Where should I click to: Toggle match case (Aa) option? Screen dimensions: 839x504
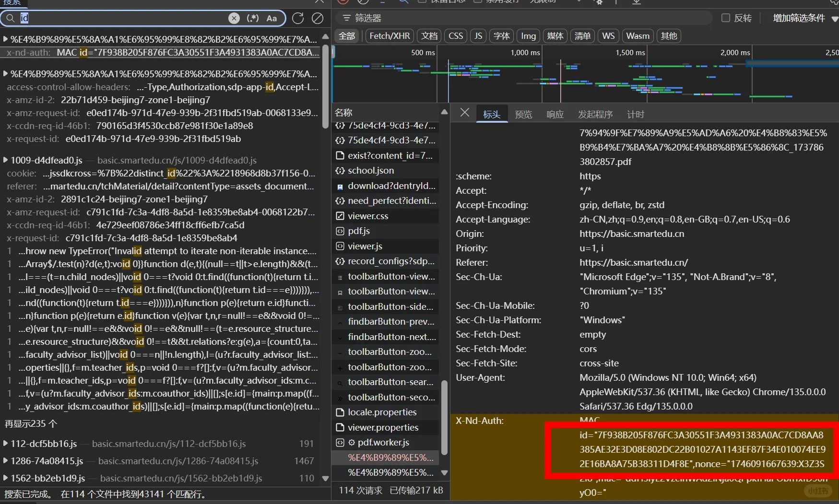[272, 18]
